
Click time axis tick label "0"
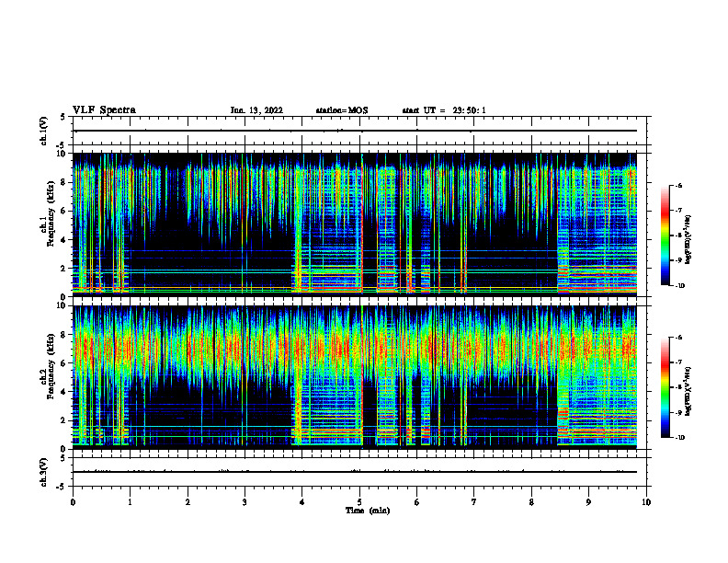point(73,502)
